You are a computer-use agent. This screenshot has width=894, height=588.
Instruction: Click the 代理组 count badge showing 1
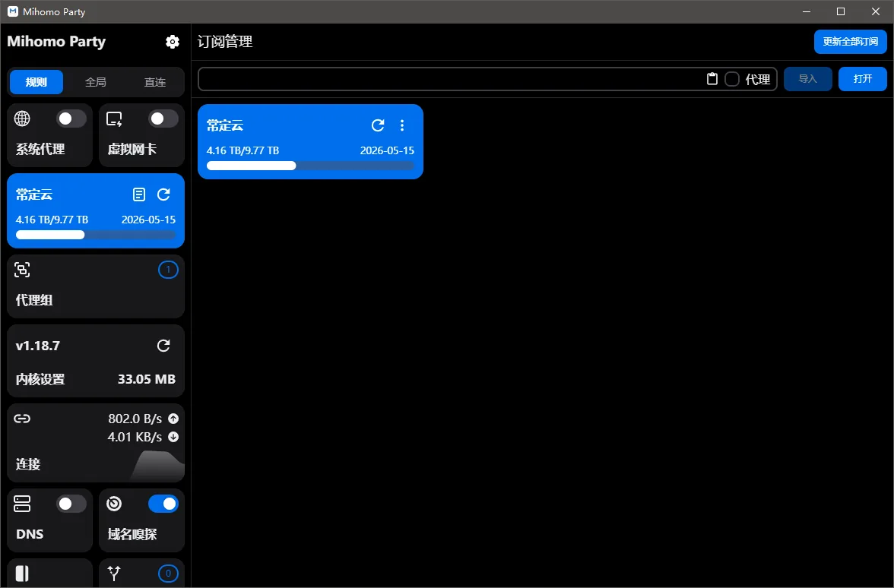167,270
